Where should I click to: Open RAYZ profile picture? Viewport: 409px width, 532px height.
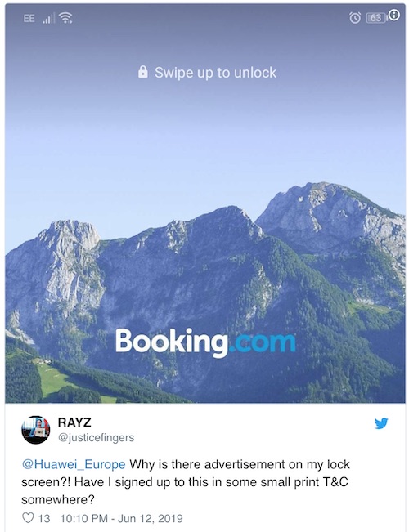pyautogui.click(x=36, y=430)
